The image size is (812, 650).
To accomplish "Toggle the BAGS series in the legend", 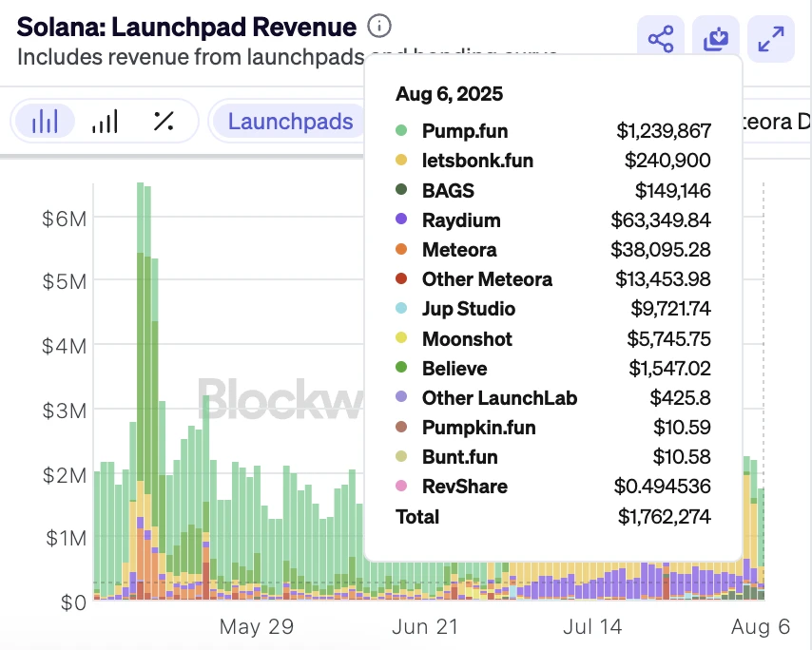I will click(447, 190).
